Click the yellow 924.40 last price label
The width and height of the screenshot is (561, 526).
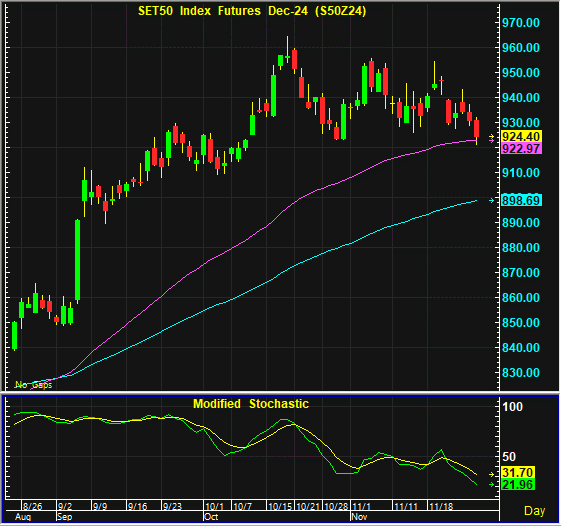click(521, 136)
